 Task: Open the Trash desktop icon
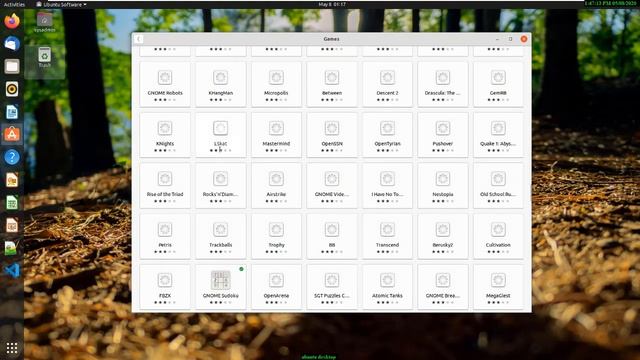click(x=44, y=57)
